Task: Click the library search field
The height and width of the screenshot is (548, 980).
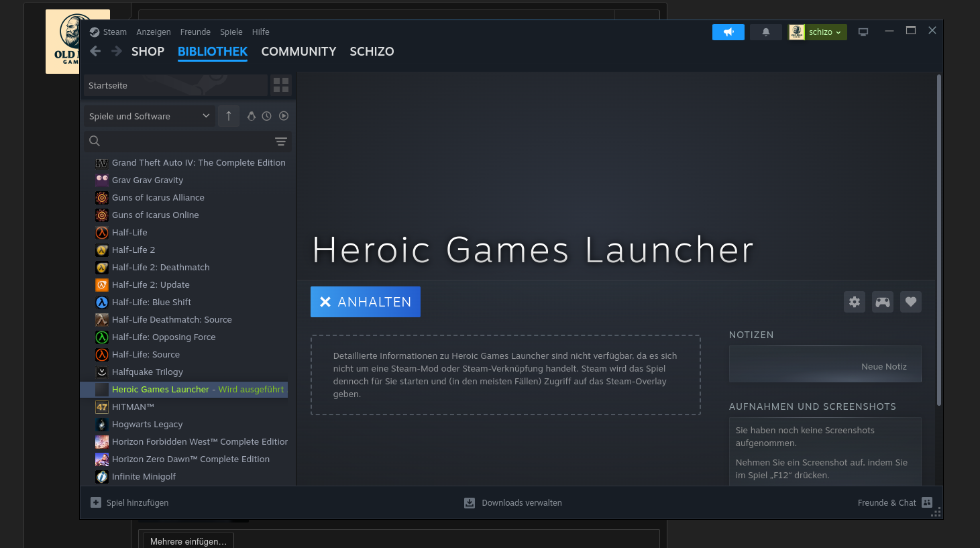Action: (x=180, y=141)
